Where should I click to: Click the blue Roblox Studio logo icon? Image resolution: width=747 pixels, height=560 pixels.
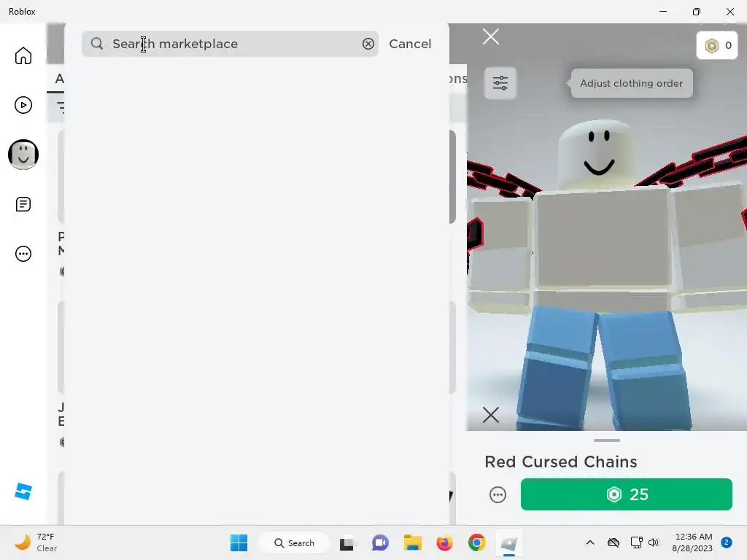(23, 491)
